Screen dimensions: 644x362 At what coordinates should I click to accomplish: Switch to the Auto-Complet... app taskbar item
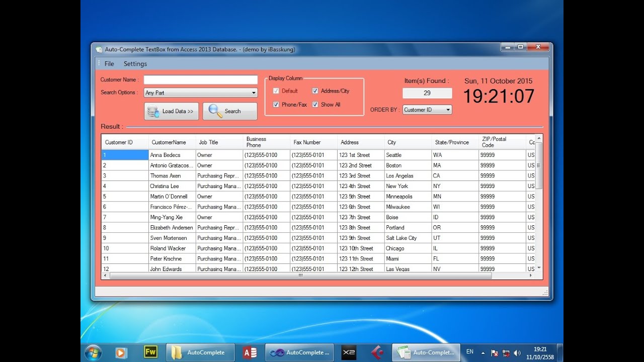(427, 352)
